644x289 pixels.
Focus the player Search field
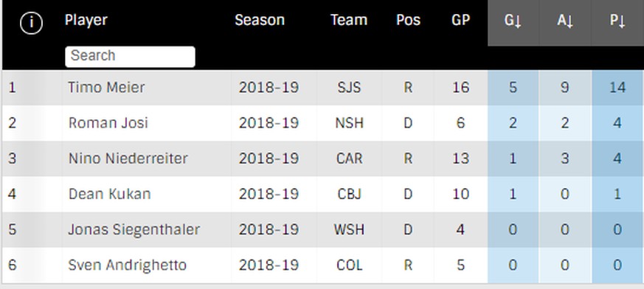pyautogui.click(x=130, y=56)
